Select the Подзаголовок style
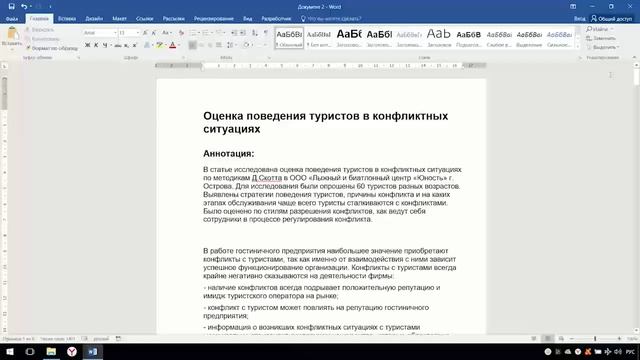The height and width of the screenshot is (360, 640). [x=469, y=38]
